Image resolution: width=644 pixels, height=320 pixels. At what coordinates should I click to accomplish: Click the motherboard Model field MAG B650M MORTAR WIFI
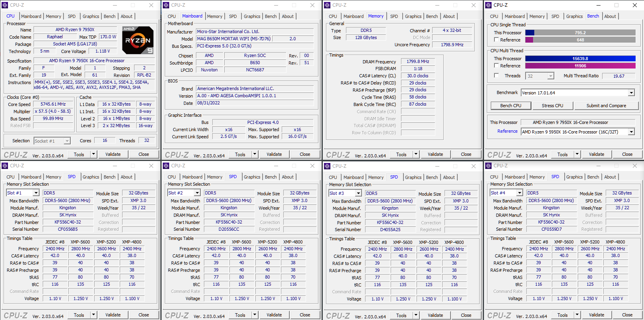tap(234, 39)
